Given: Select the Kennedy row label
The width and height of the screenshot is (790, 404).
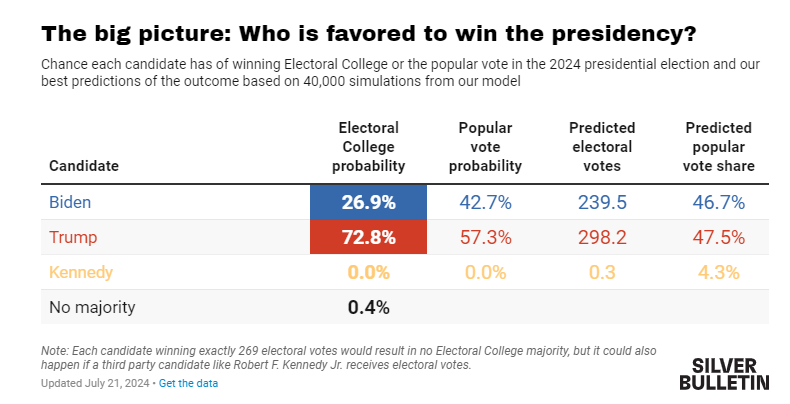Looking at the screenshot, I should click(81, 272).
